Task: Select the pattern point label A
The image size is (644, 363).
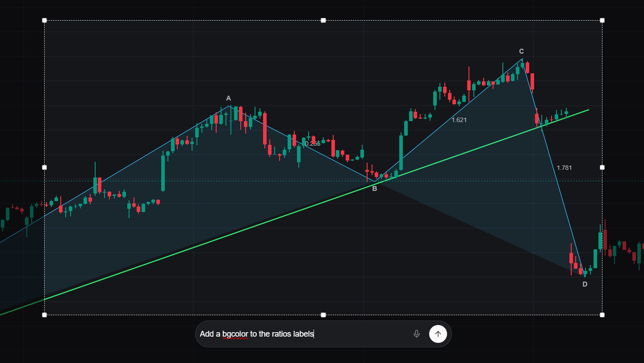Action: click(x=229, y=98)
